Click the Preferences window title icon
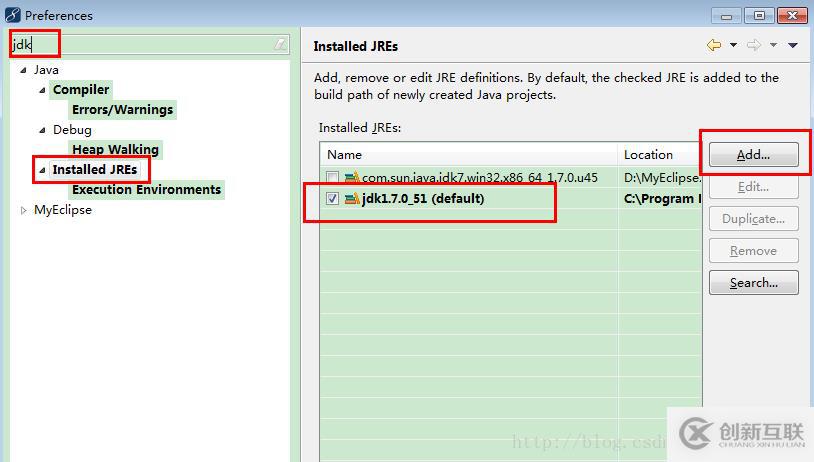The width and height of the screenshot is (814, 462). tap(12, 15)
